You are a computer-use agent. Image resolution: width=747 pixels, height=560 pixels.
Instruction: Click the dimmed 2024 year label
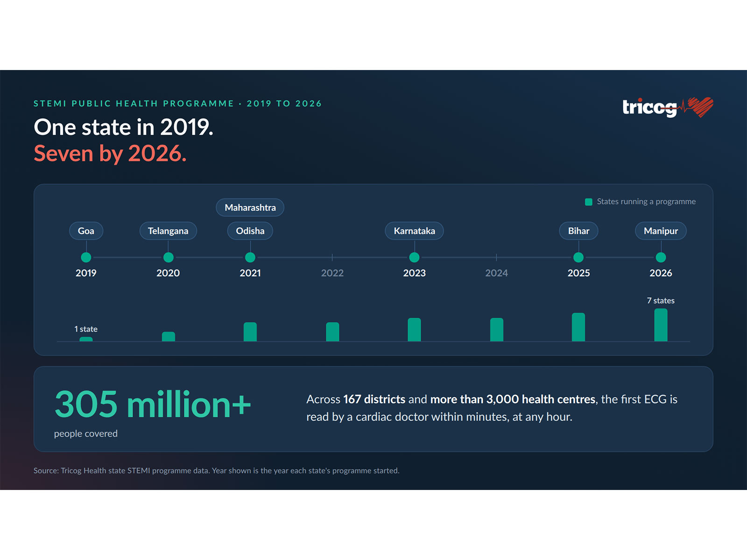[496, 273]
